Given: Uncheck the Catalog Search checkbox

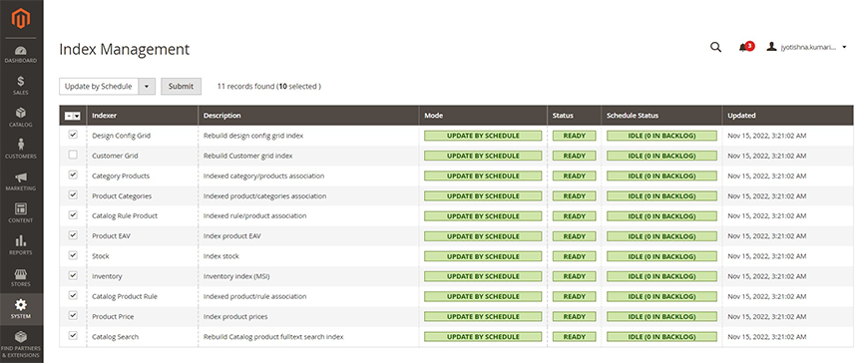Looking at the screenshot, I should tap(73, 335).
